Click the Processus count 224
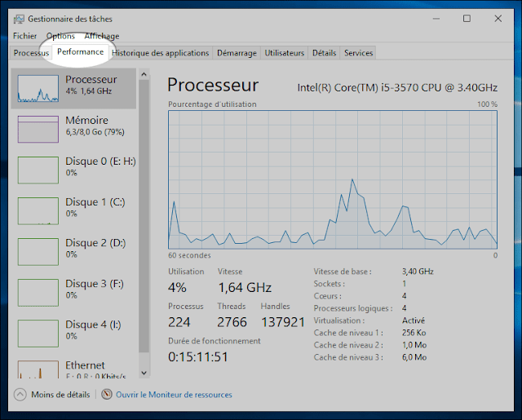 coord(179,322)
